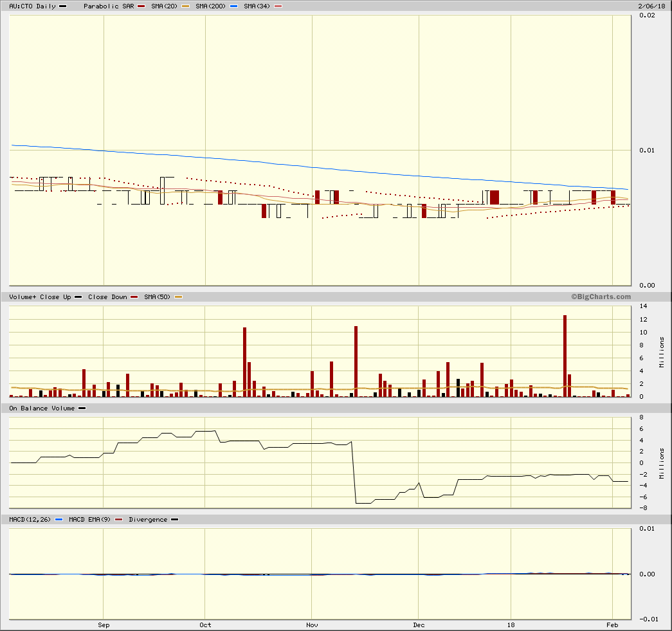Click the SMA(20) legend label
This screenshot has height=631, width=672.
point(164,6)
